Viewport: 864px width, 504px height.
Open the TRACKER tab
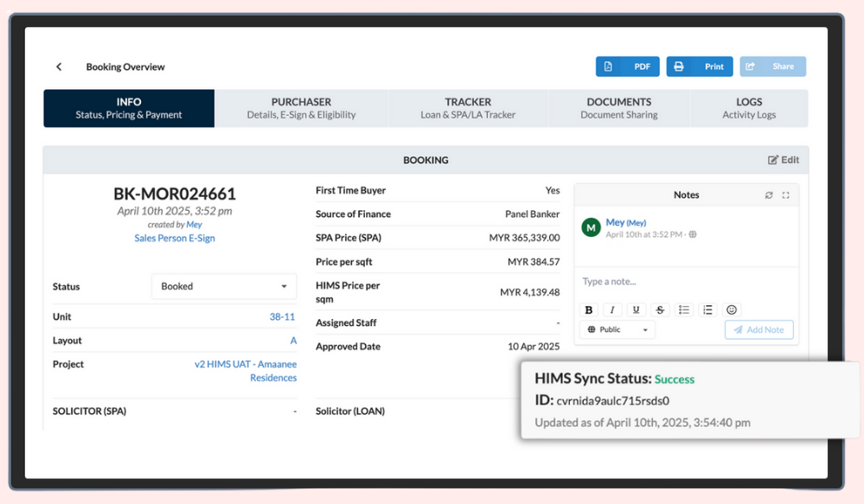click(468, 109)
